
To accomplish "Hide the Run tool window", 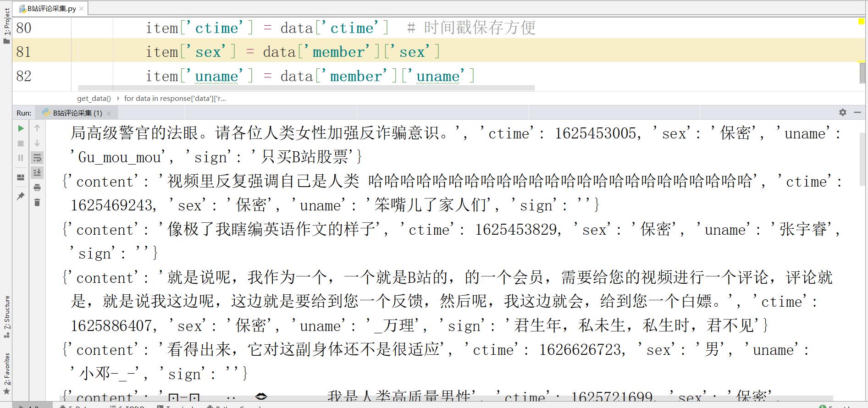I will (x=857, y=112).
